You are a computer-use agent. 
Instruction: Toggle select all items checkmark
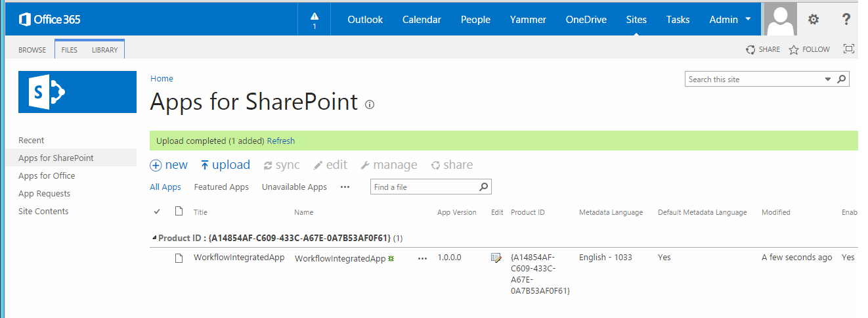(157, 212)
